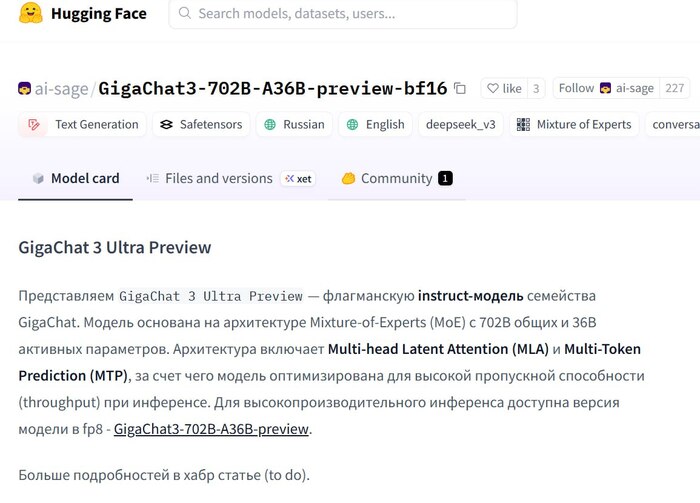This screenshot has height=503, width=700.
Task: Click the Mixture of Experts tag icon
Action: [523, 125]
